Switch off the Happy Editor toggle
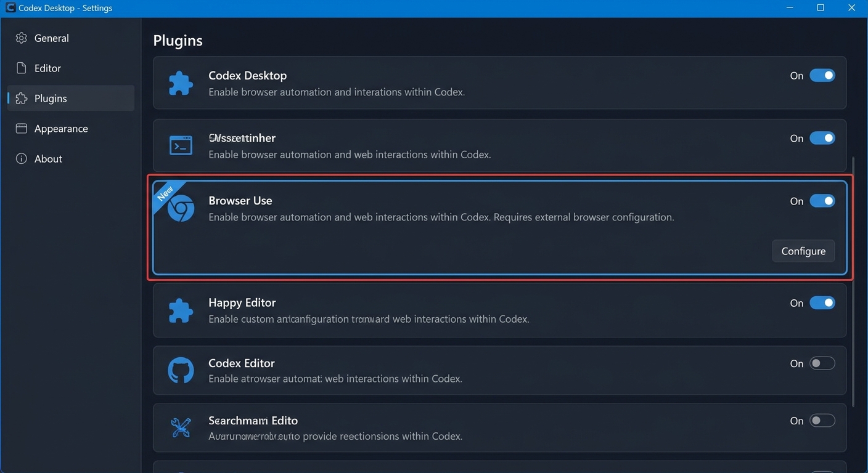Viewport: 868px width, 473px height. coord(822,303)
